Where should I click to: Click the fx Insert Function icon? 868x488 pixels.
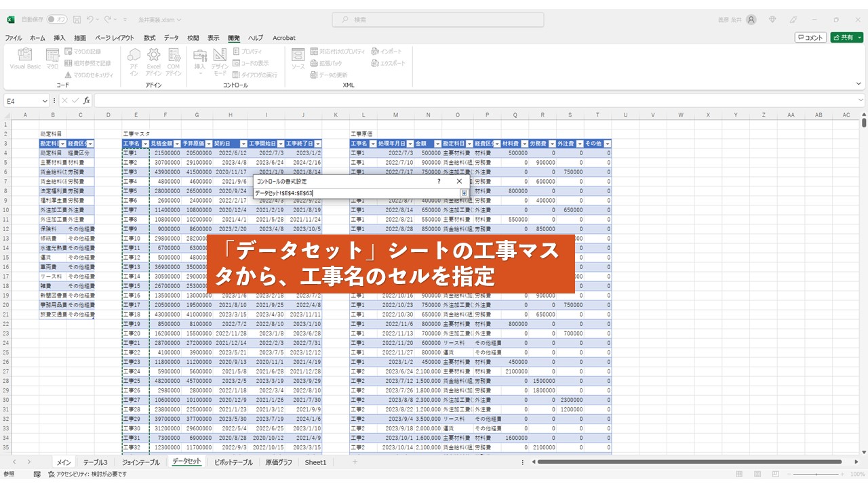[x=86, y=100]
